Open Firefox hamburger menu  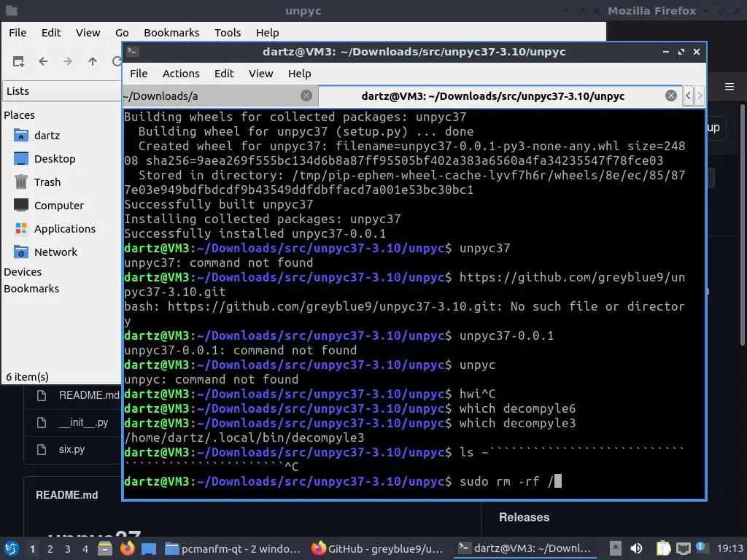(729, 87)
